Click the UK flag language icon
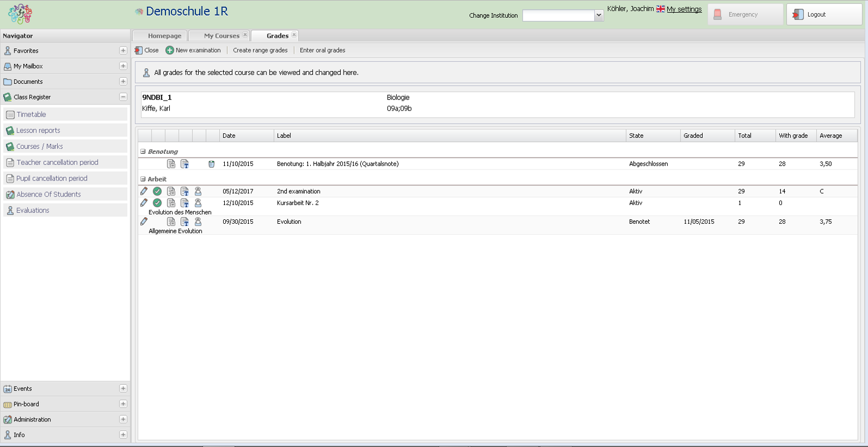The width and height of the screenshot is (868, 447). pyautogui.click(x=660, y=9)
